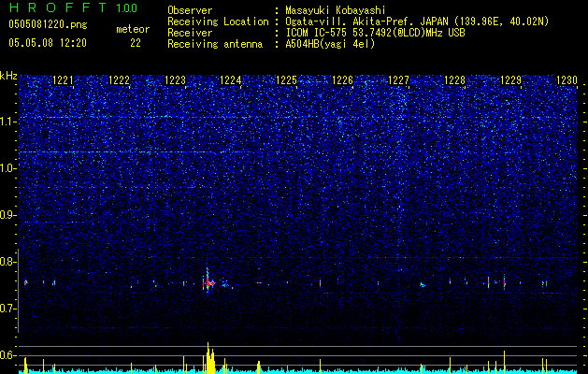This screenshot has width=588, height=374.
Task: Click the 1.0 kHz frequency label
Action: (8, 168)
